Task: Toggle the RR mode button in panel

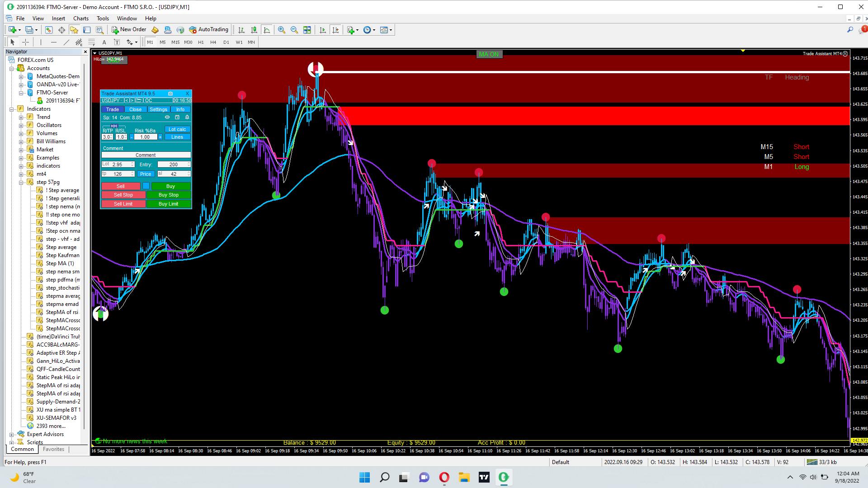Action: pyautogui.click(x=114, y=126)
